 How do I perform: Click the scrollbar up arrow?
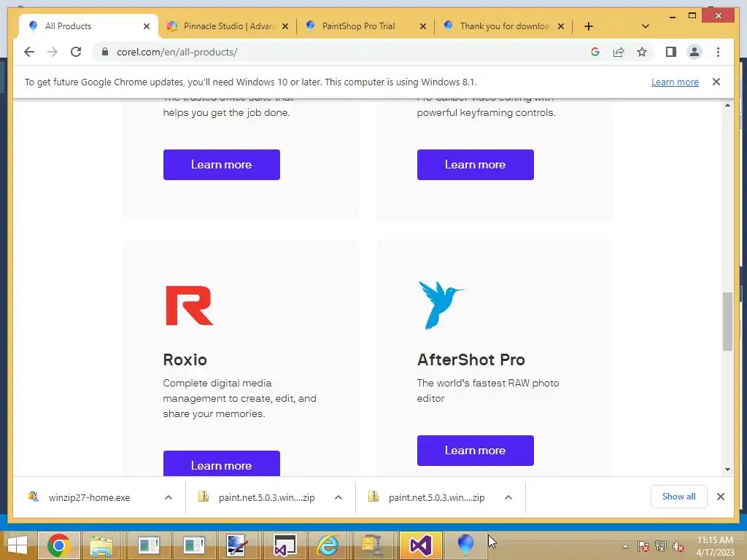tap(727, 105)
